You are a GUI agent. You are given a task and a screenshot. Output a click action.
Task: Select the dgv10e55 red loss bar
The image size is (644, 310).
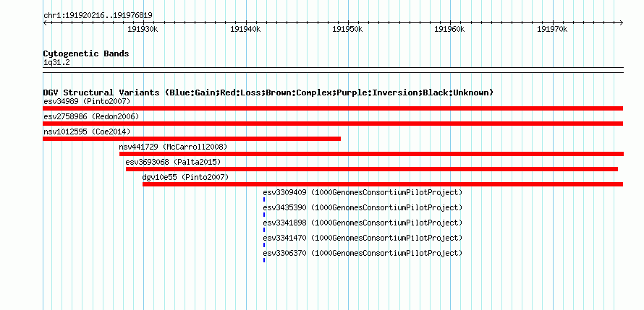[x=383, y=184]
